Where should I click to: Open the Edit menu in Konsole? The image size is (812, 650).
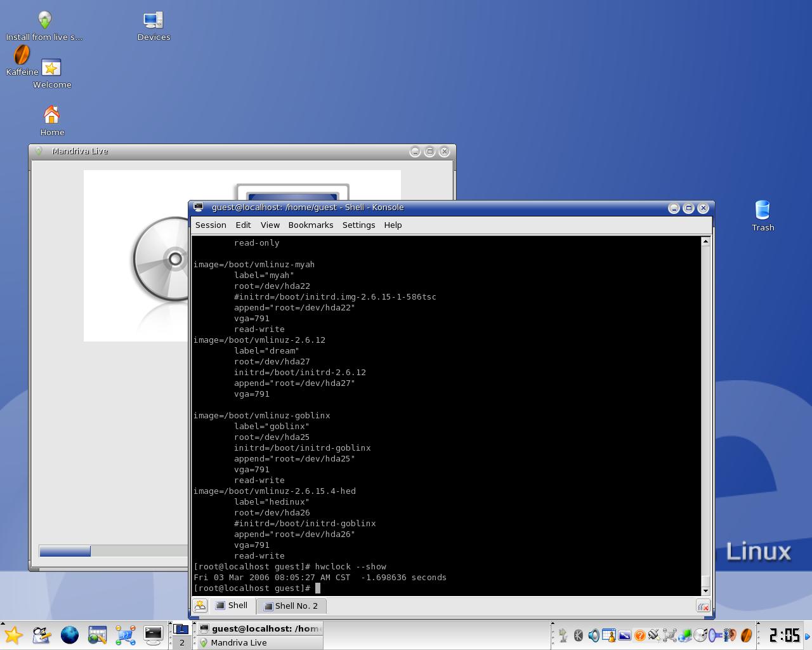pyautogui.click(x=243, y=225)
